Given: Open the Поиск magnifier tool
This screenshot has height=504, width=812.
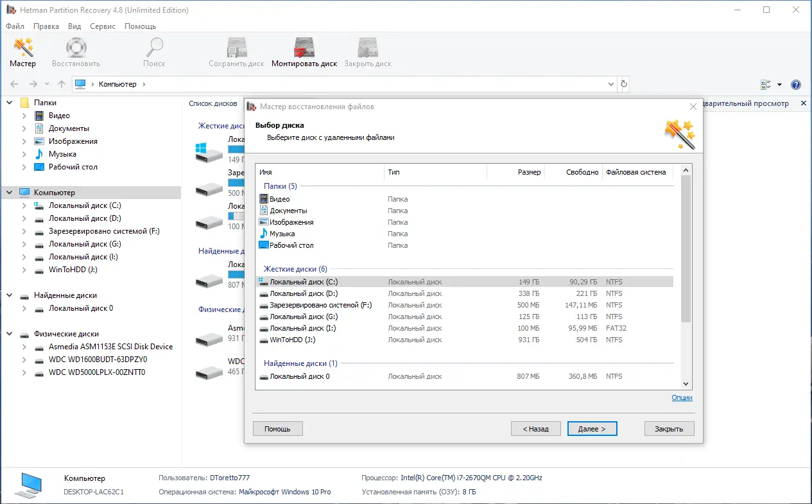Looking at the screenshot, I should point(154,48).
